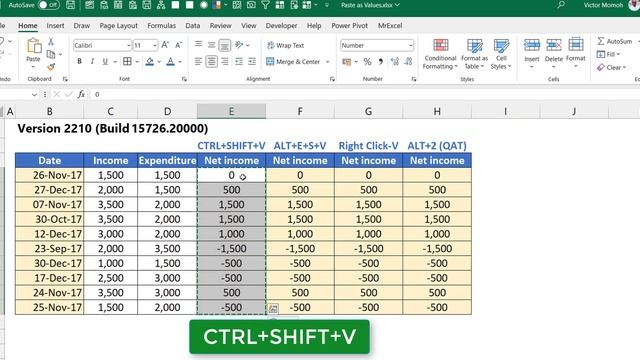
Task: Open Conditional Formatting menu
Action: pyautogui.click(x=440, y=54)
